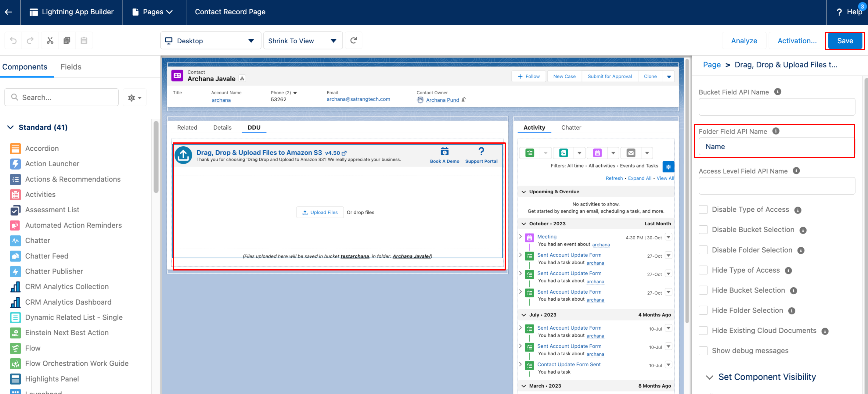868x394 pixels.
Task: Collapse the Standard components section
Action: click(10, 127)
